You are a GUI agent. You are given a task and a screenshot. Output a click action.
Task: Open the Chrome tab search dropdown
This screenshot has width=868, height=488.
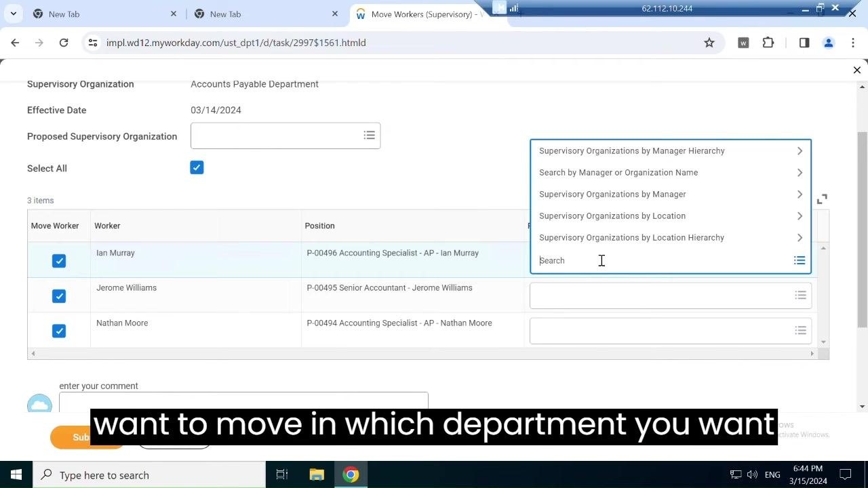coord(13,14)
